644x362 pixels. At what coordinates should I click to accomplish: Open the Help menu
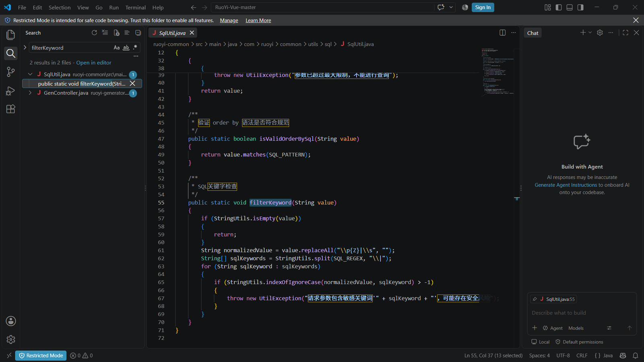point(158,7)
